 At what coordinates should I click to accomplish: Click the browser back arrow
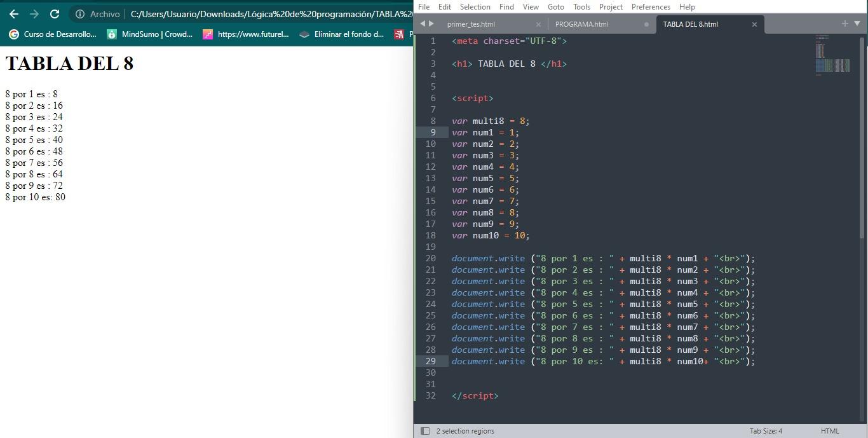(14, 13)
